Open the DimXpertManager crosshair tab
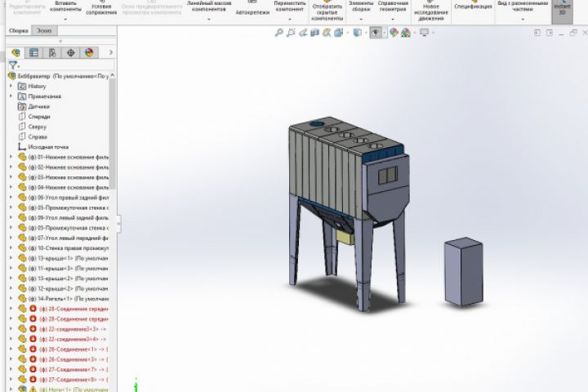This screenshot has height=392, width=588. point(70,52)
